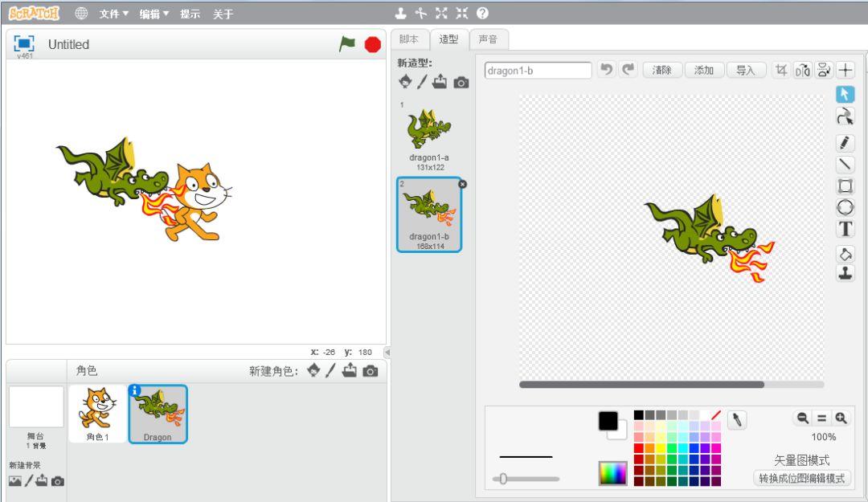Image resolution: width=868 pixels, height=502 pixels.
Task: Switch to the 造型 tab
Action: pyautogui.click(x=449, y=39)
